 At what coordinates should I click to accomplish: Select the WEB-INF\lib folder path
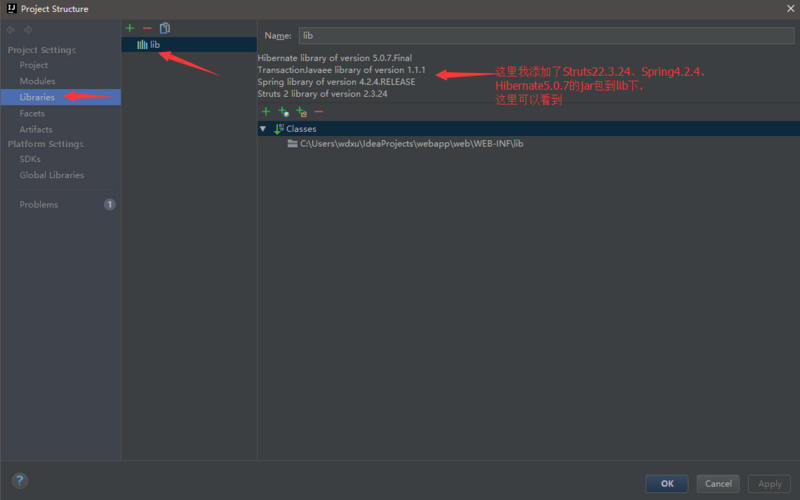click(411, 144)
